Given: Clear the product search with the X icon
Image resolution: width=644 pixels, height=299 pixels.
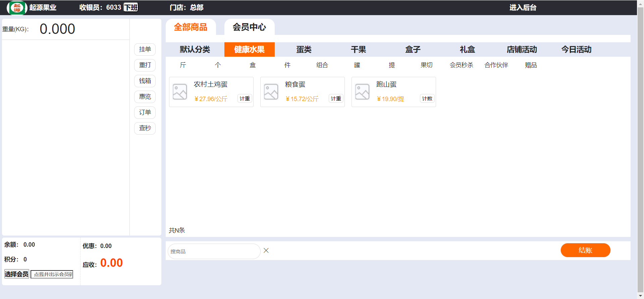Looking at the screenshot, I should click(266, 250).
